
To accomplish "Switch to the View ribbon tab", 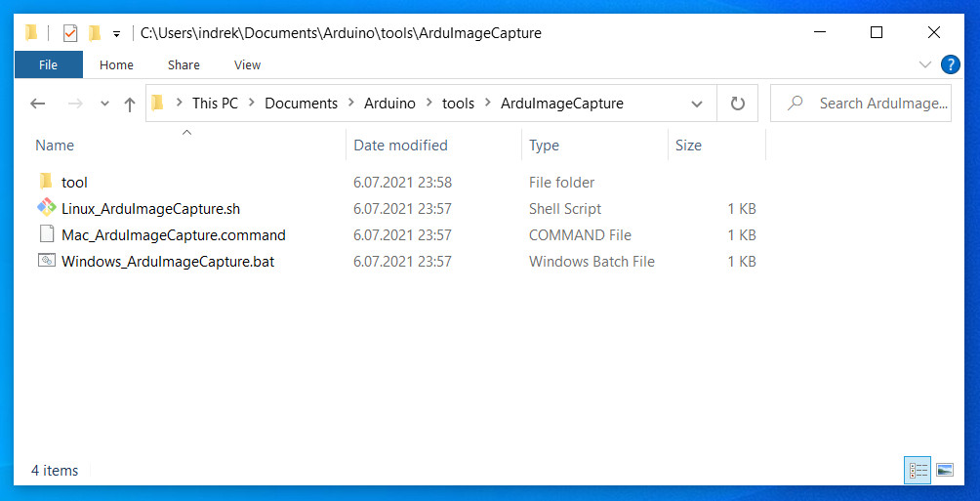I will (247, 64).
